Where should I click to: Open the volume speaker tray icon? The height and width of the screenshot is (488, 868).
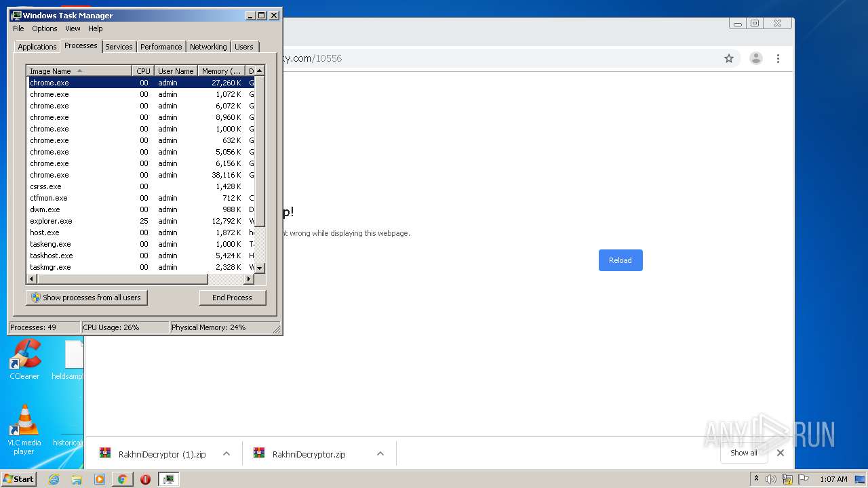(x=771, y=479)
